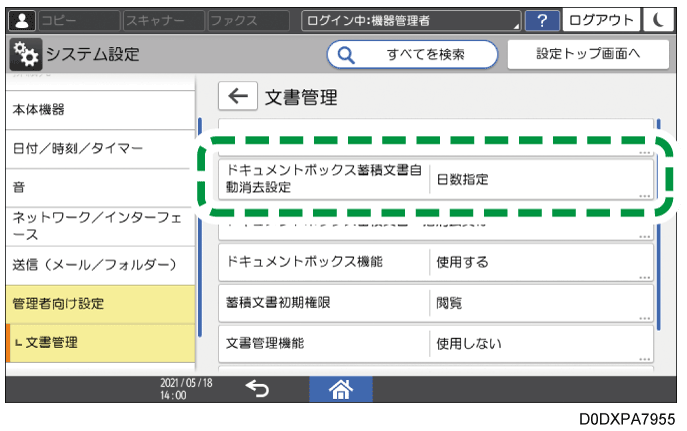Open 本体機器 menu item

100,110
